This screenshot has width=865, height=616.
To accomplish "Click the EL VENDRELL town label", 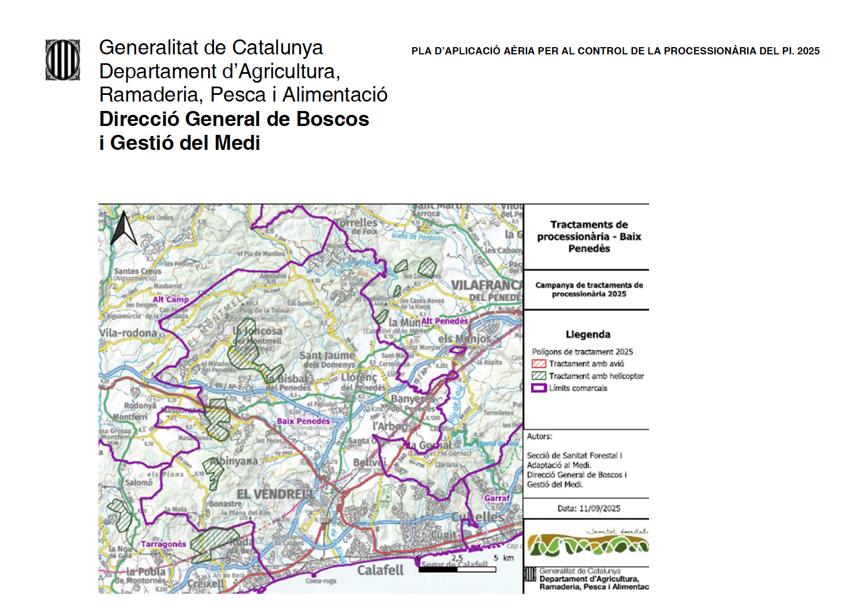I will tap(275, 494).
